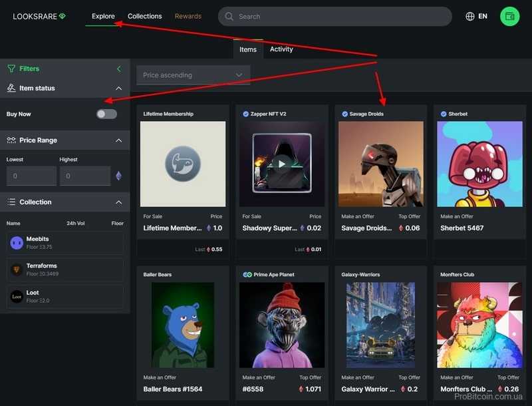The image size is (532, 406).
Task: Switch to the Activity tab
Action: (281, 49)
